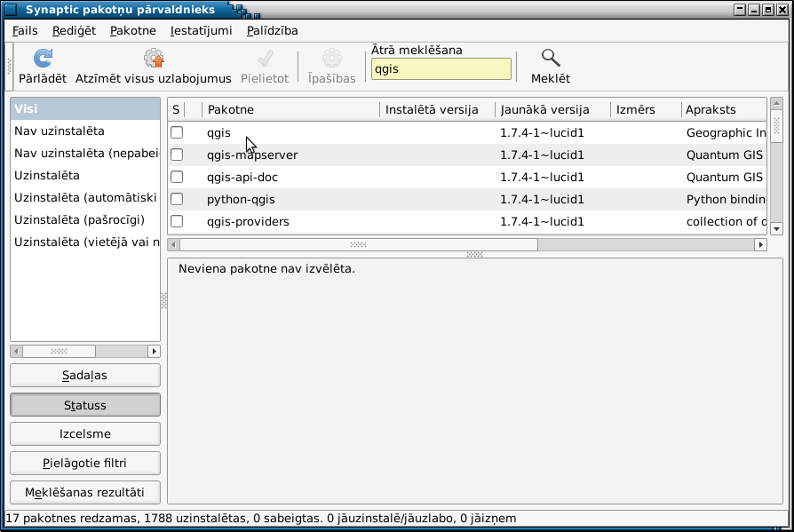Select the python-qgis package name
794x532 pixels.
(241, 200)
